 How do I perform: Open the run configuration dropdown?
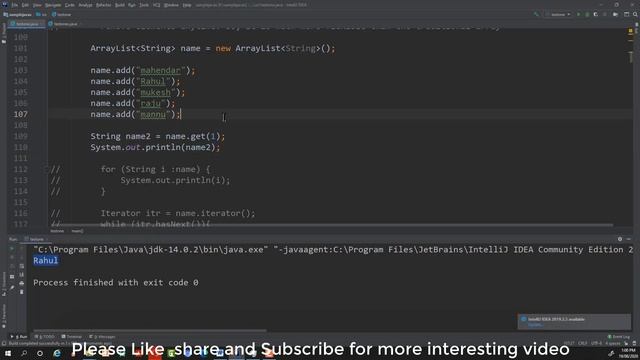559,14
